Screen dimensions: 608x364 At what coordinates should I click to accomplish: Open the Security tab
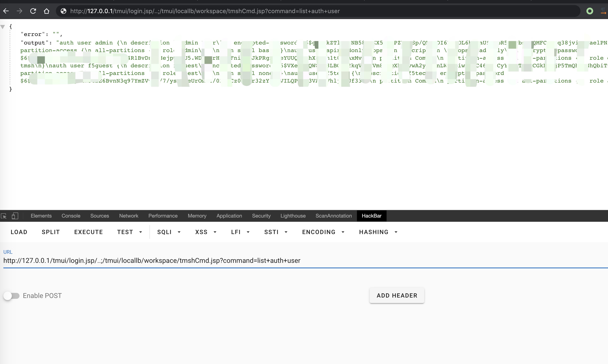tap(261, 216)
